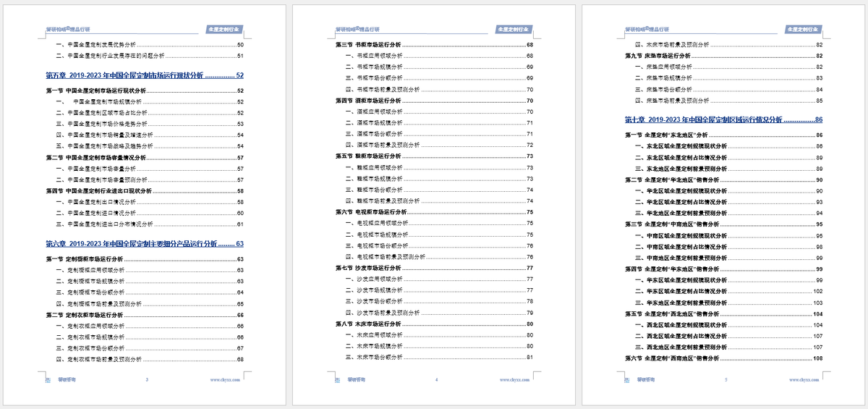Screen dimensions: 868x409
Task: Select 二、定制衣柜市场规模分析 entry
Action: (150, 337)
